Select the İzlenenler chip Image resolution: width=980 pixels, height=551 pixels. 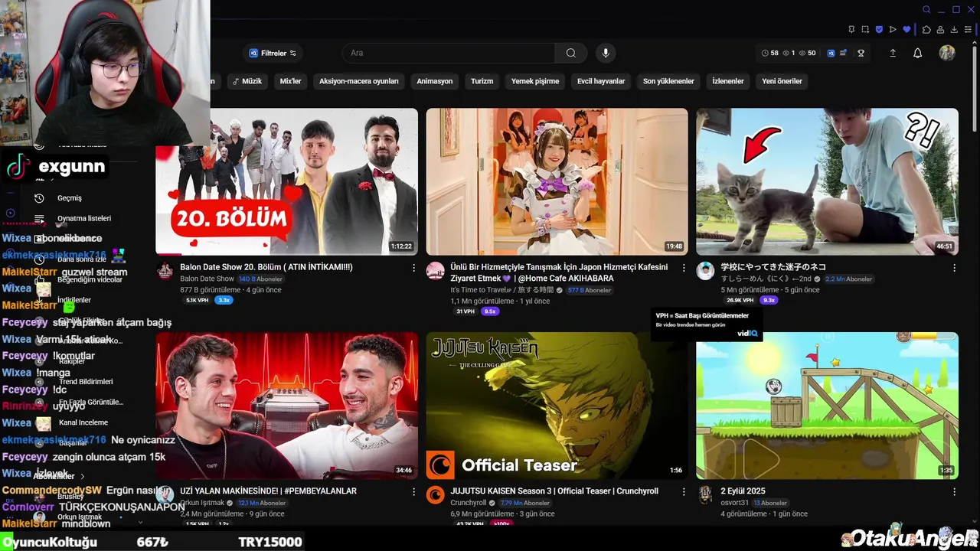tap(728, 81)
